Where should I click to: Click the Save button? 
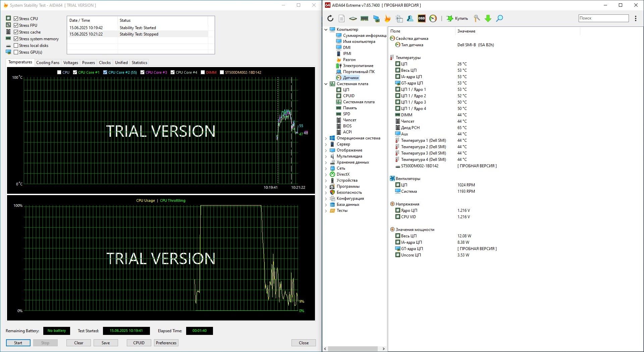point(106,343)
